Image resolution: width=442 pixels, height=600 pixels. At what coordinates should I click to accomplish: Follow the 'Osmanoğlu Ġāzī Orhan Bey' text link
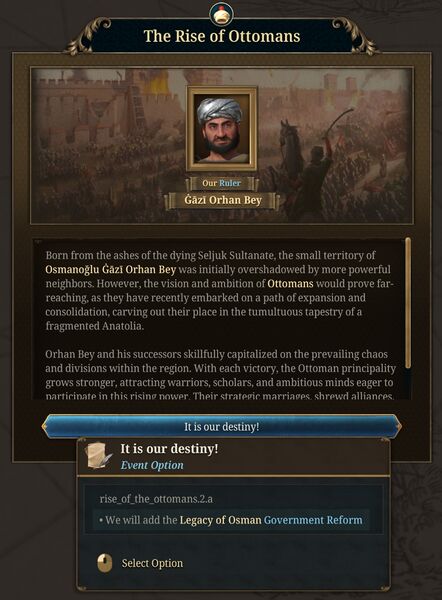[x=111, y=269]
